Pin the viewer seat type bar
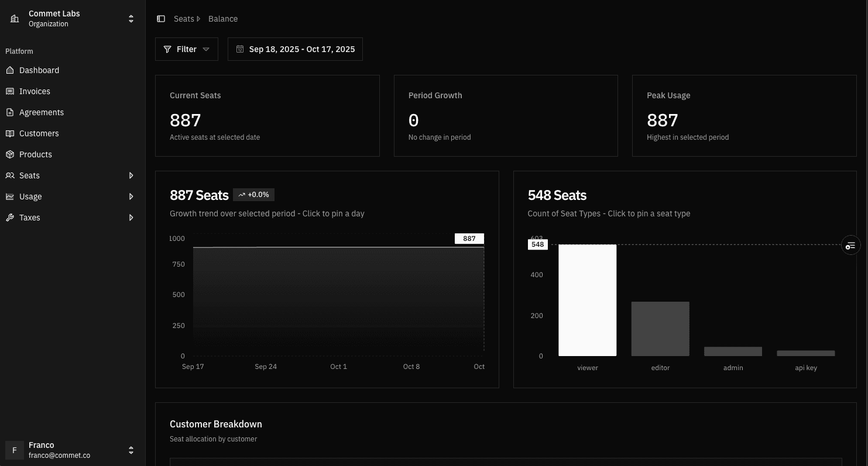Image resolution: width=868 pixels, height=466 pixels. [x=587, y=300]
